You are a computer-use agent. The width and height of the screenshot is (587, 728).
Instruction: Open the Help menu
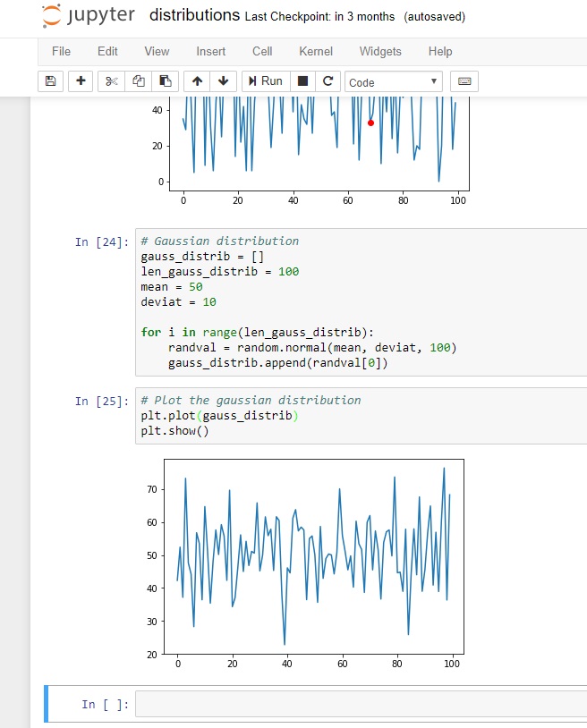click(x=440, y=51)
